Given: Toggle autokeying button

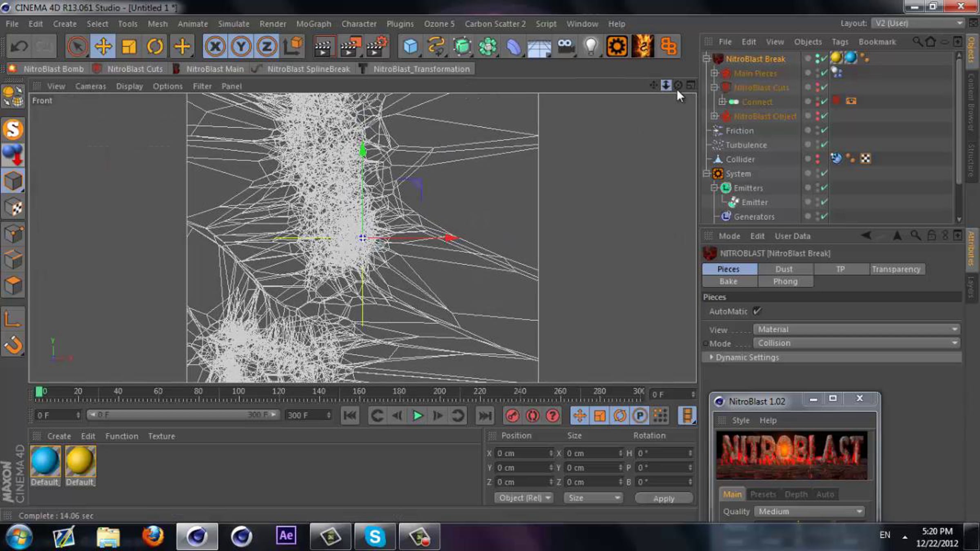Looking at the screenshot, I should click(532, 415).
